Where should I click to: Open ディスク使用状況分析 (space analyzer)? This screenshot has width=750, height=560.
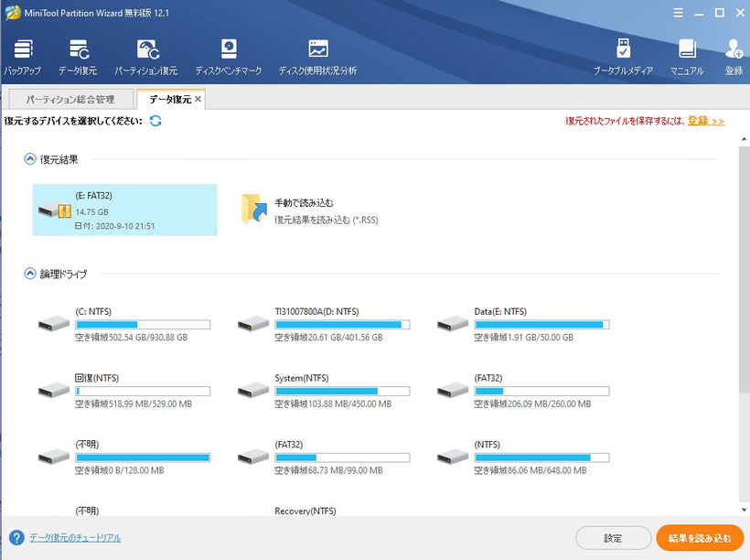pos(318,49)
